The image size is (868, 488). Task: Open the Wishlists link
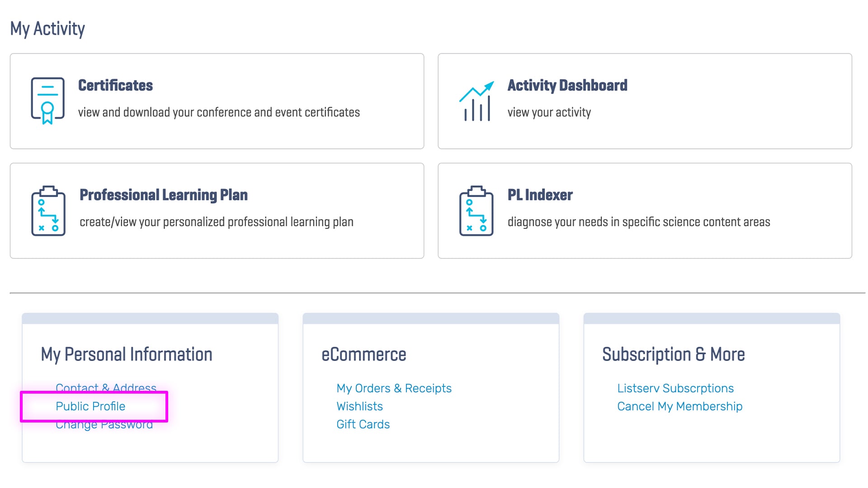(x=359, y=406)
